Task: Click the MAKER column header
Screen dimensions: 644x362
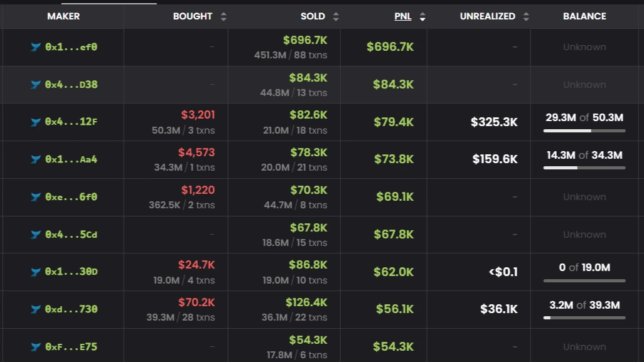Action: (63, 16)
